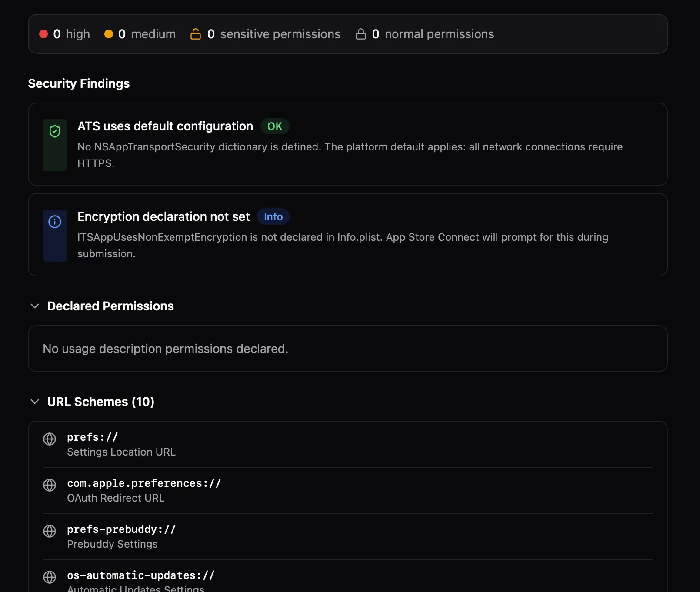
Task: Click the globe icon beside prefs-prebuddy://
Action: 50,531
